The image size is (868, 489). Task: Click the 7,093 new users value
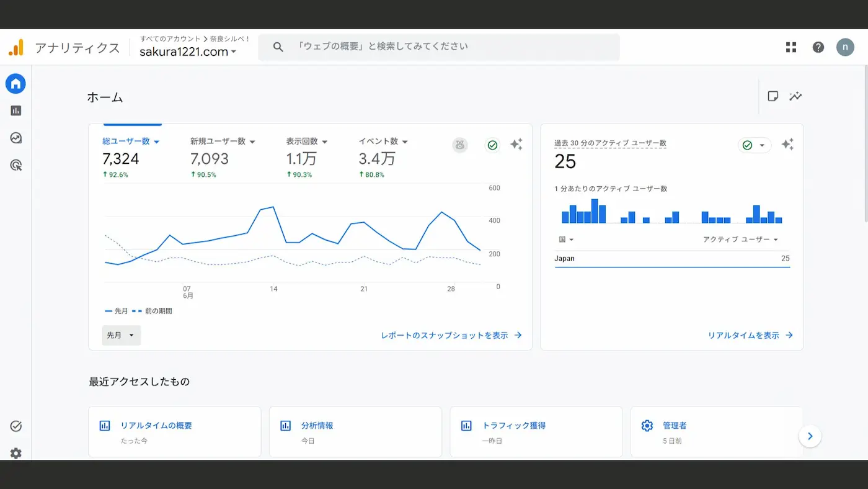click(x=210, y=159)
